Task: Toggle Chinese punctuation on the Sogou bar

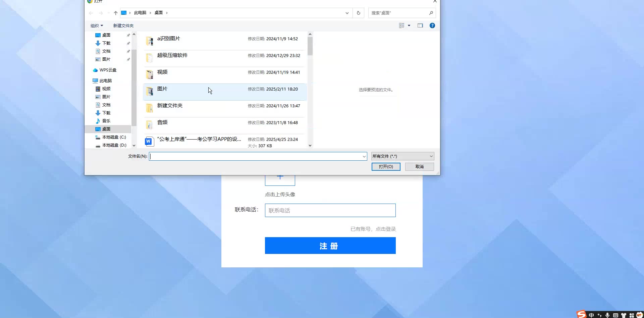Action: point(599,315)
